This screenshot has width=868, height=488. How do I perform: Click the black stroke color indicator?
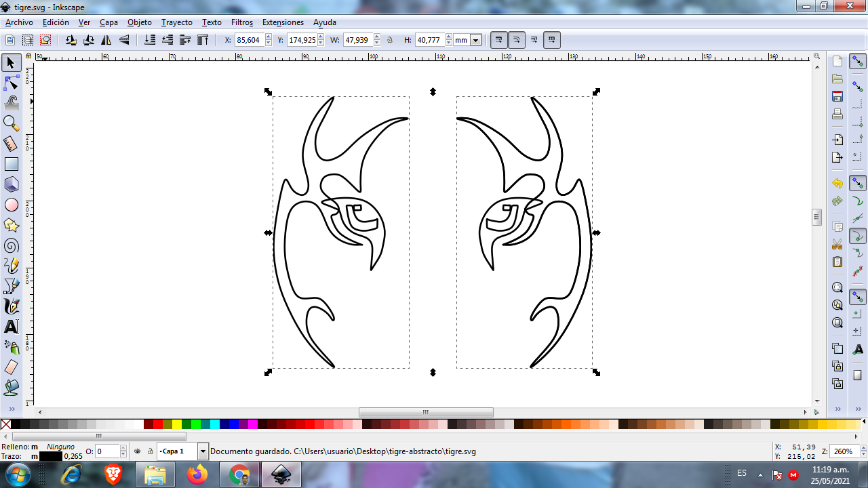50,456
